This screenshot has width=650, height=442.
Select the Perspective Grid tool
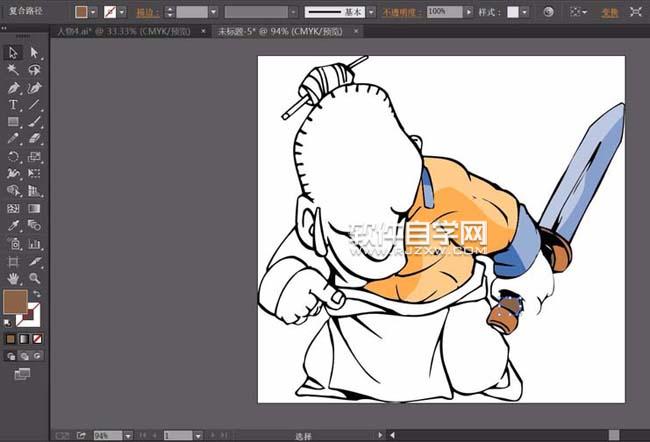click(x=34, y=191)
